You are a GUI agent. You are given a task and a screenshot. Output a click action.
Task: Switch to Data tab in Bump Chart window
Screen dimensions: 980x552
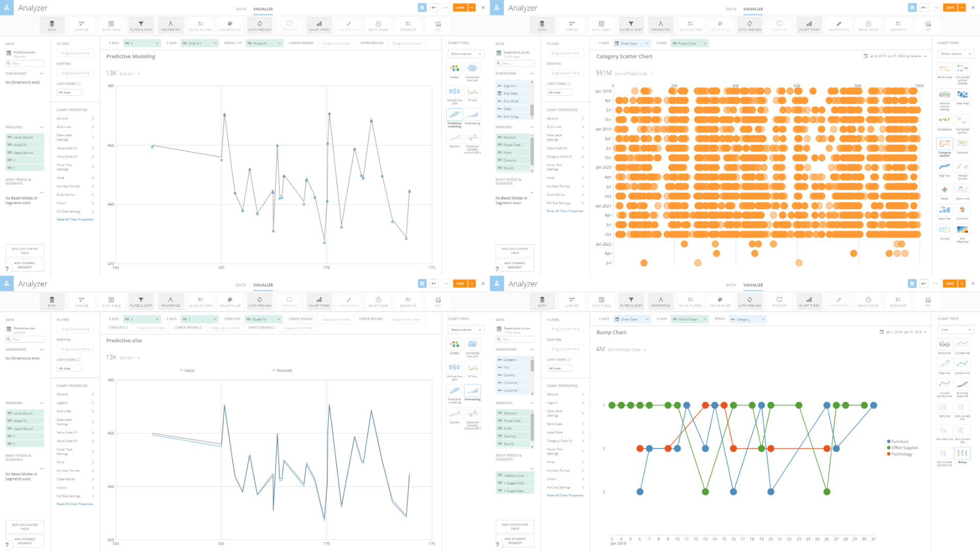pos(731,285)
